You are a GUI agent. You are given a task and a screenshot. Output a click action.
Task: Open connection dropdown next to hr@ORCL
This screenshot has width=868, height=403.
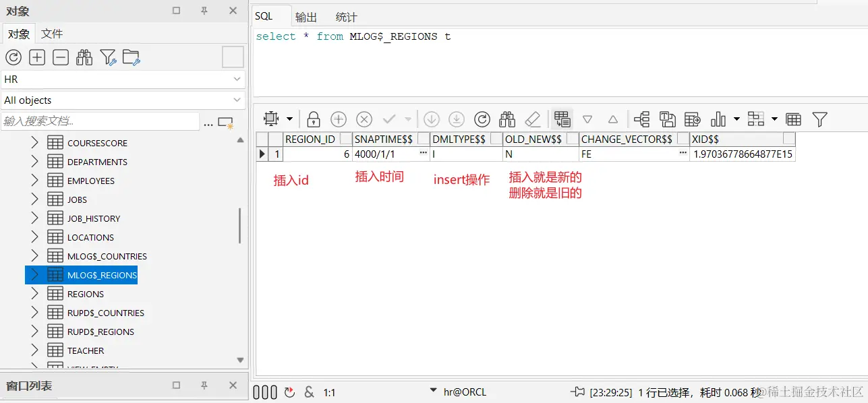pos(434,392)
